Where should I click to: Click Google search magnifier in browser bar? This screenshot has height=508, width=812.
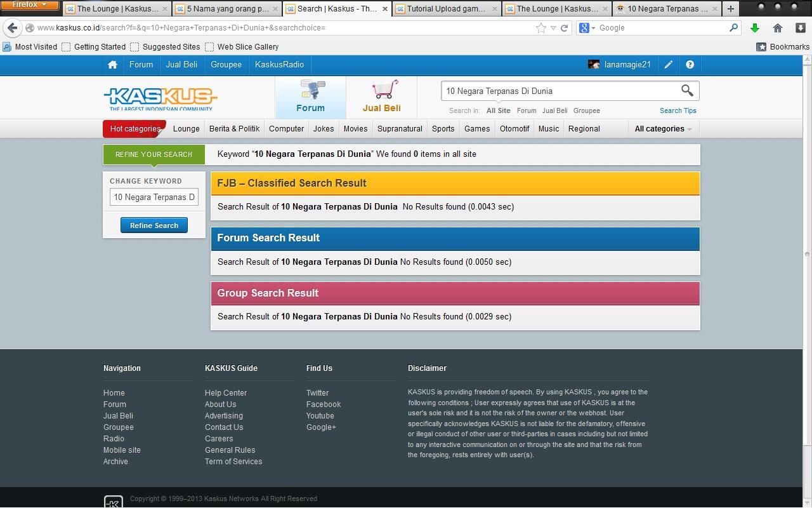click(x=733, y=28)
